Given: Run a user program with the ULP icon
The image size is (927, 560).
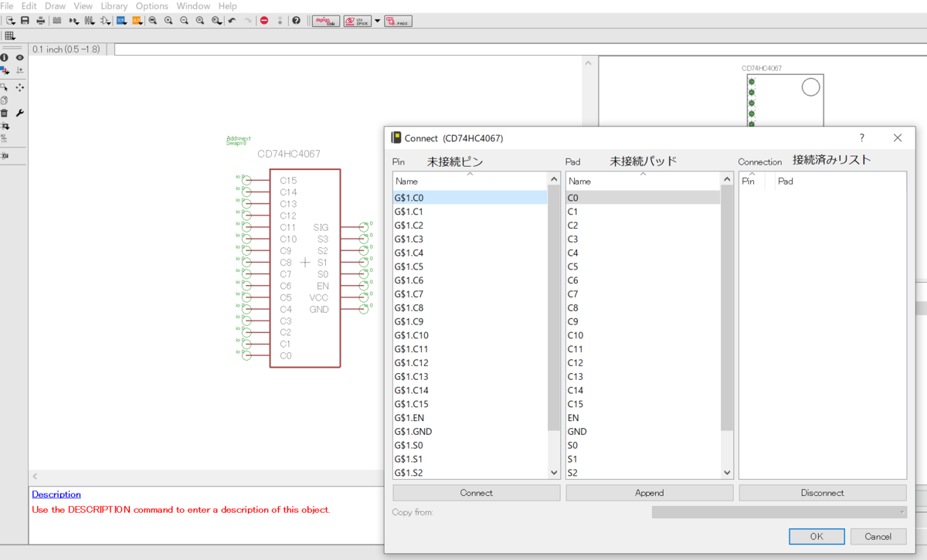Looking at the screenshot, I should pyautogui.click(x=138, y=21).
